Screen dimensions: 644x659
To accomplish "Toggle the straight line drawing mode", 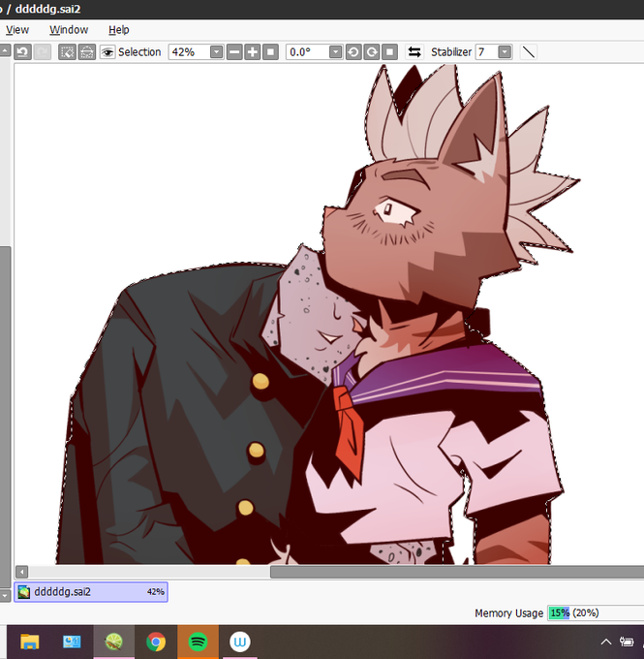I will click(x=529, y=52).
